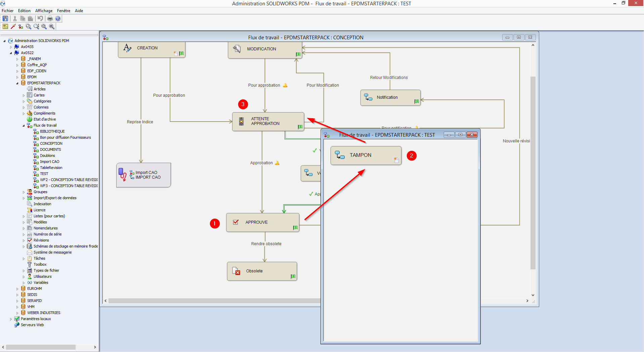Select the BIBLIOTHEQUE workflow in tree
Image resolution: width=644 pixels, height=352 pixels.
click(52, 131)
